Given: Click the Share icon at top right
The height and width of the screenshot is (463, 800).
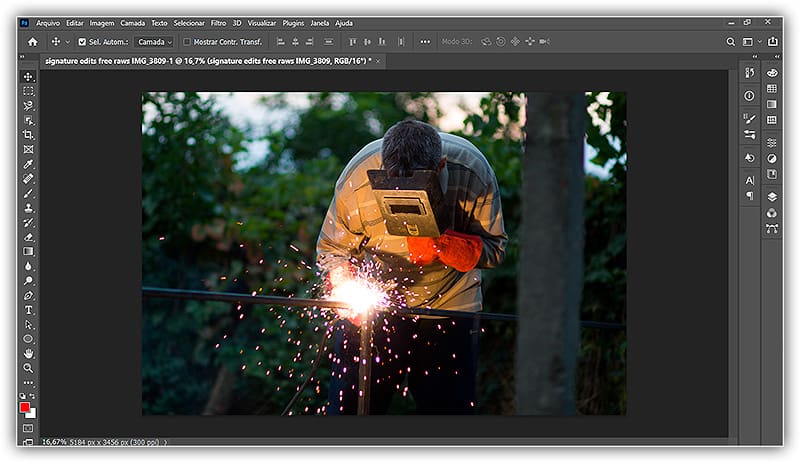Looking at the screenshot, I should tap(773, 41).
